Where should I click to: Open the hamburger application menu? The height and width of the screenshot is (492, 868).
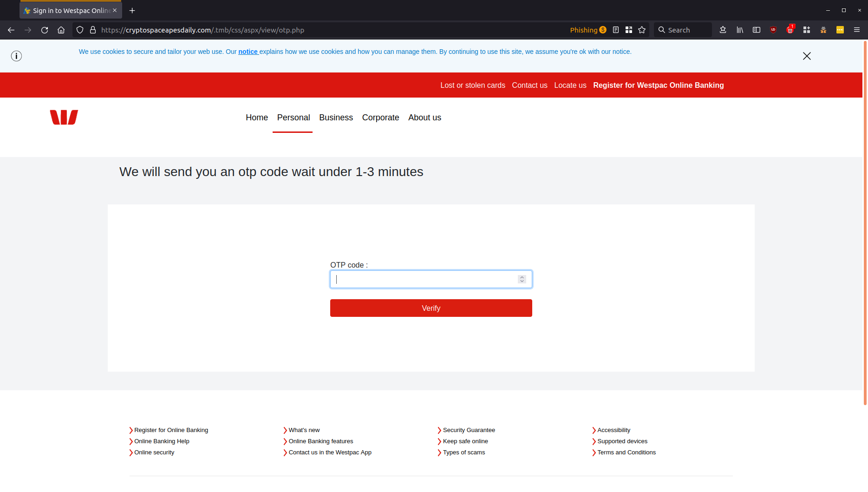[x=857, y=29]
